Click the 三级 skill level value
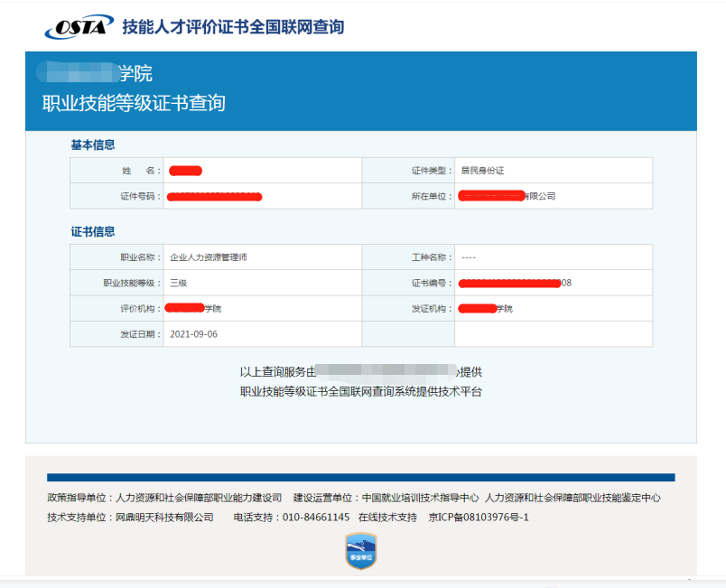The width and height of the screenshot is (726, 588). coord(179,283)
